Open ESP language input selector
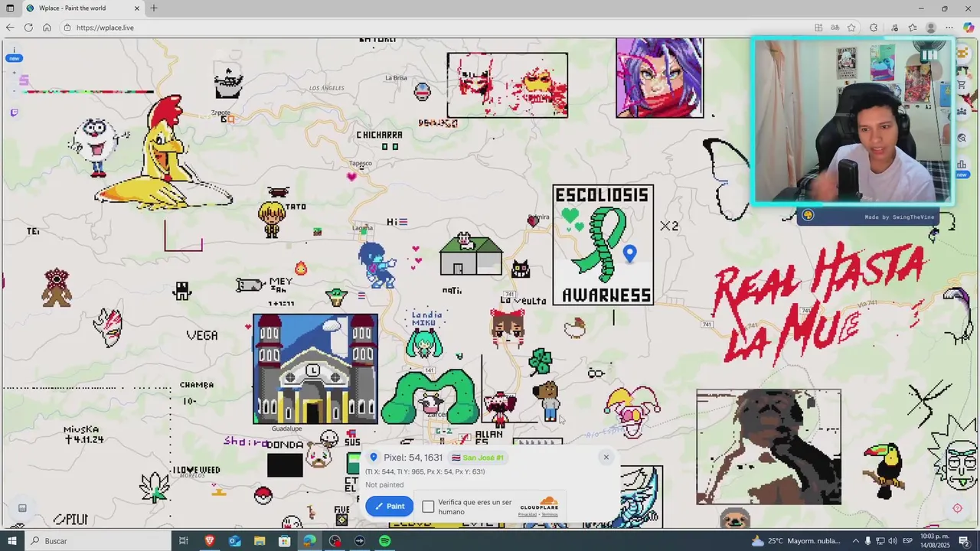Image resolution: width=980 pixels, height=551 pixels. click(908, 541)
